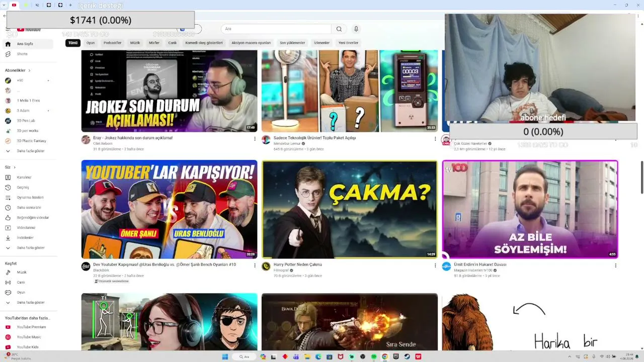Select the Yeni öneriler chip
The width and height of the screenshot is (644, 362).
[x=348, y=43]
